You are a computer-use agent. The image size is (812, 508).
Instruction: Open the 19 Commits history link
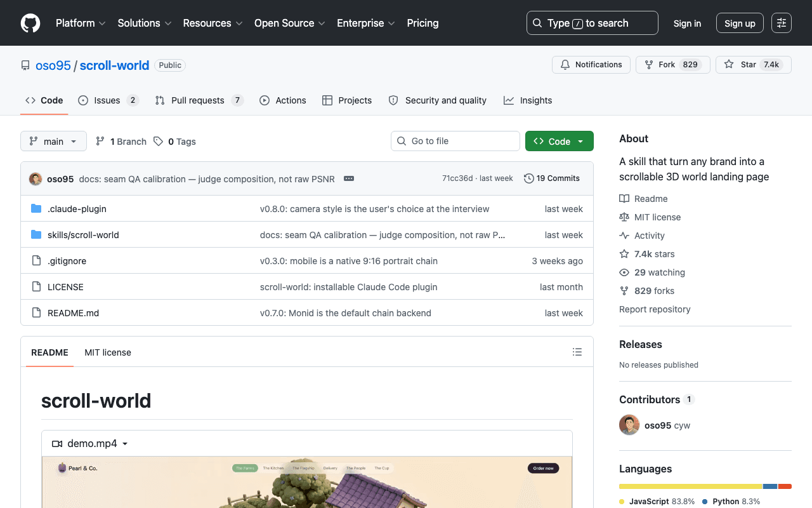(x=552, y=178)
